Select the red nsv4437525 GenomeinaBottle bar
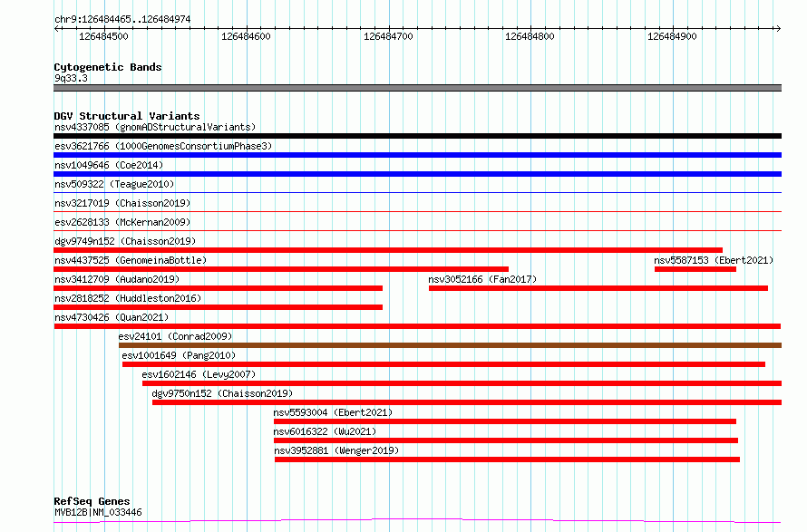The image size is (807, 532). pyautogui.click(x=281, y=269)
